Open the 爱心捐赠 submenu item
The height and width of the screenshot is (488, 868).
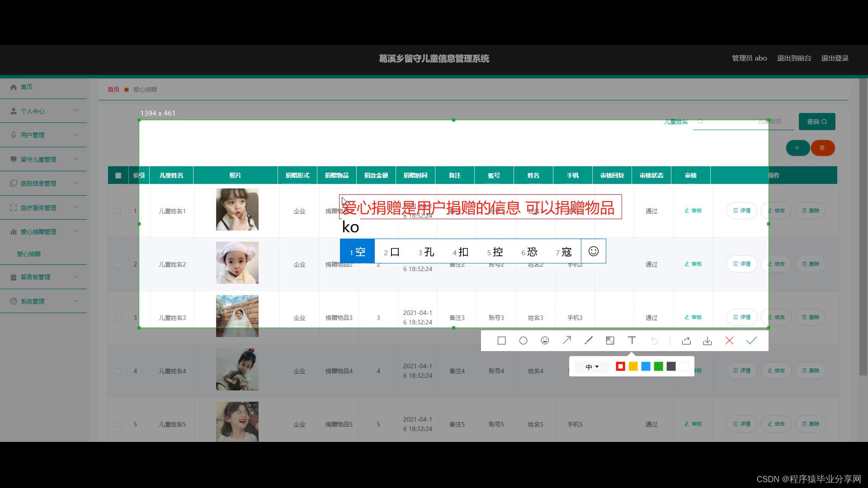pos(28,254)
